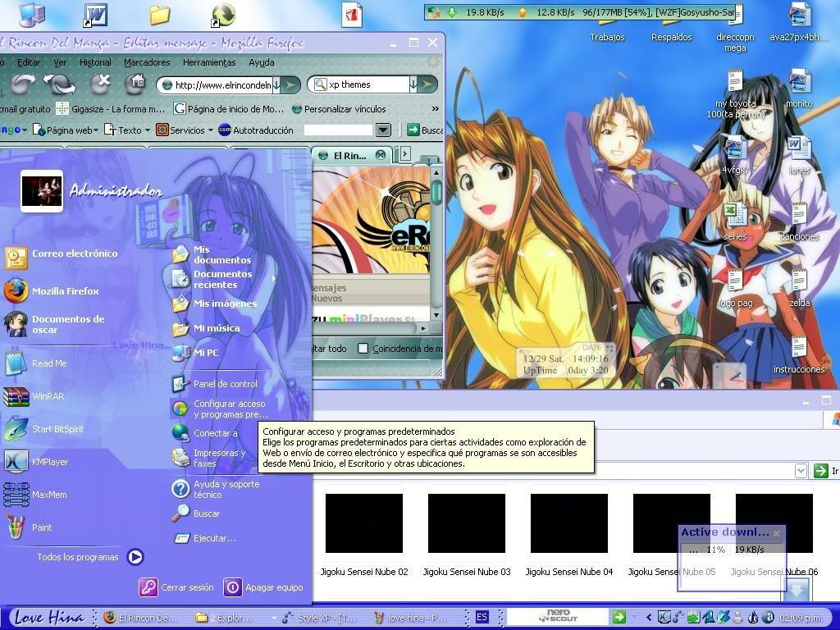Open Panel de control

pos(215,384)
